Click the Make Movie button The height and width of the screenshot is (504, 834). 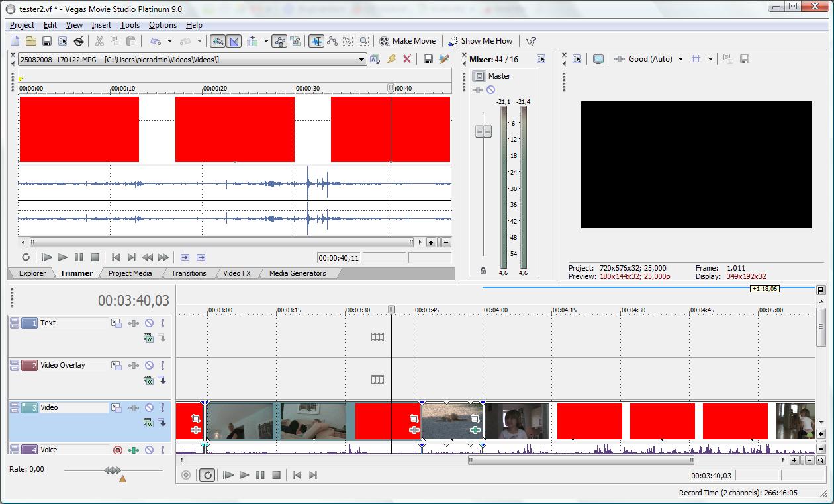click(x=408, y=40)
